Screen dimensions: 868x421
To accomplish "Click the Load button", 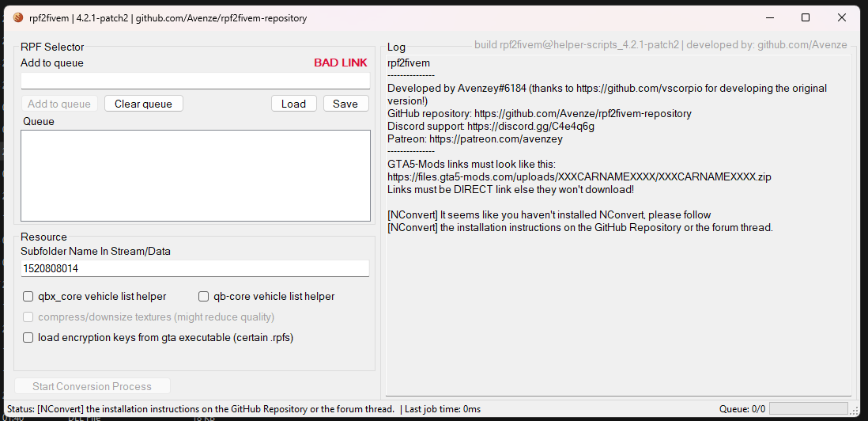I will tap(293, 104).
